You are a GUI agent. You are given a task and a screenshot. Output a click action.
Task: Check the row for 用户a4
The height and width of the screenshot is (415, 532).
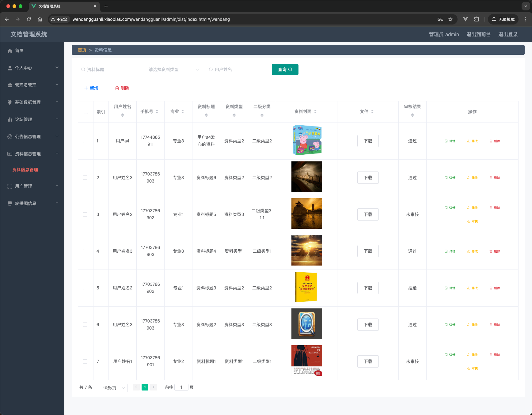(x=85, y=141)
